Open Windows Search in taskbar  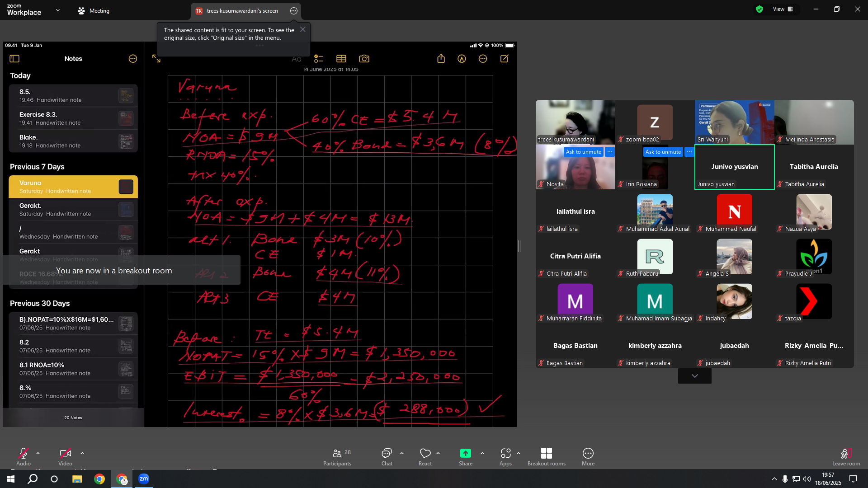[33, 479]
